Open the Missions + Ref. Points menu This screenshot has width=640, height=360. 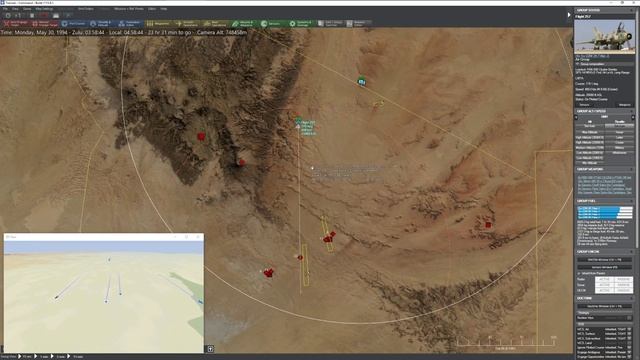click(129, 9)
